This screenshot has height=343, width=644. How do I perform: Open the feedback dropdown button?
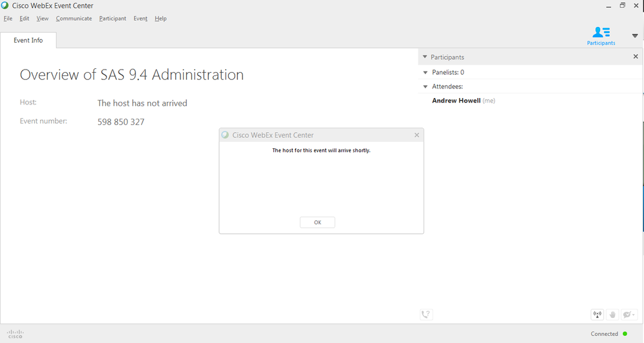coord(629,315)
